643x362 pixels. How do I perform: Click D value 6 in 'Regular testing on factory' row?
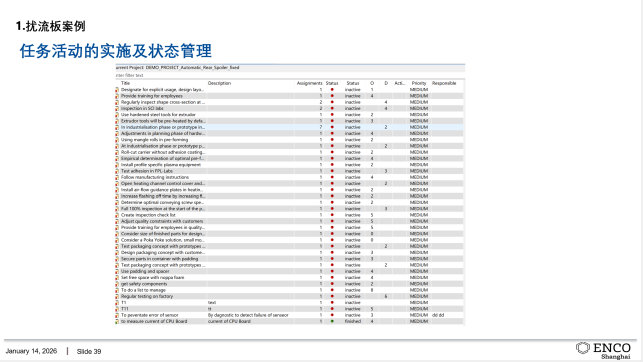coord(386,296)
